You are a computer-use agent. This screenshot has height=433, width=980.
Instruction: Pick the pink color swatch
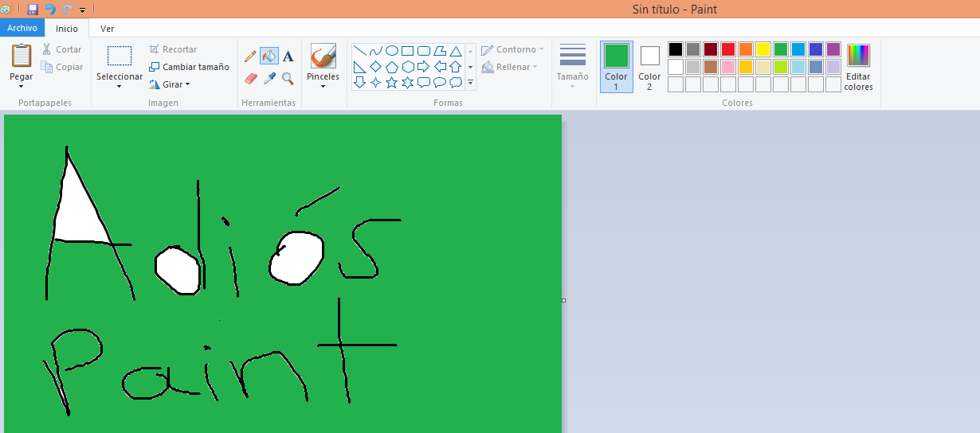coord(728,67)
